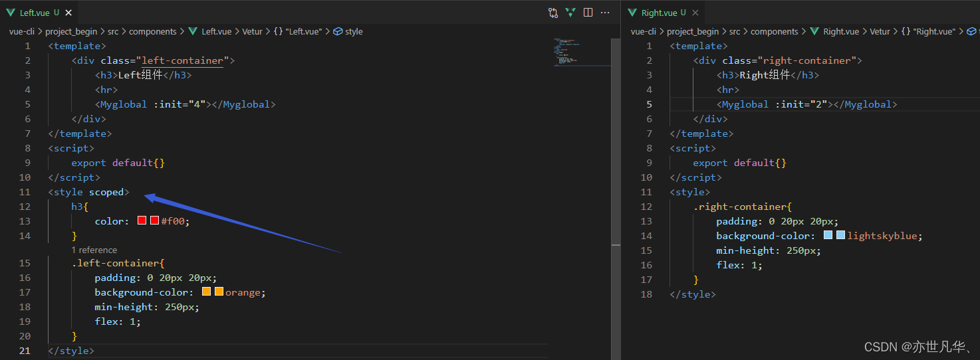Image resolution: width=980 pixels, height=360 pixels.
Task: Switch to the Left.vue tab
Action: pyautogui.click(x=39, y=13)
